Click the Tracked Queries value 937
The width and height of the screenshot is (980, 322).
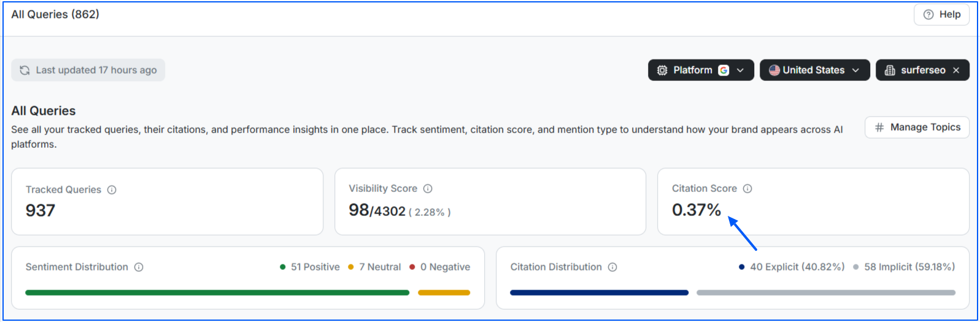coord(41,210)
